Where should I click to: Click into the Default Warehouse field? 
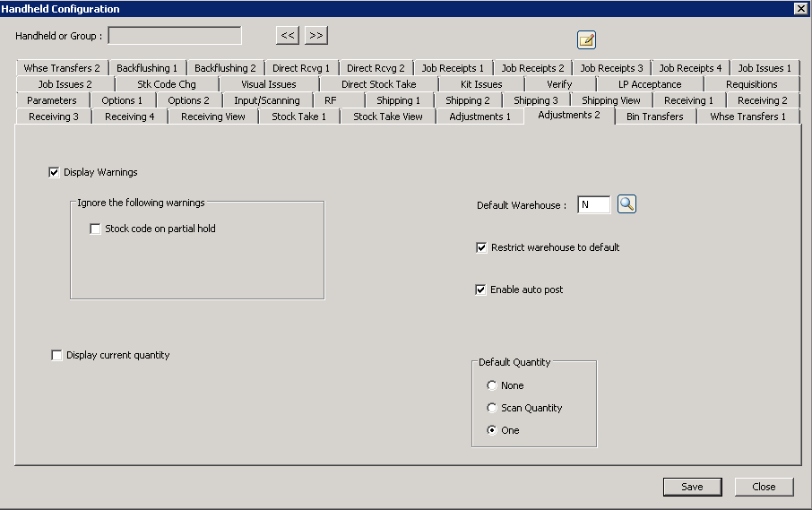[x=593, y=205]
